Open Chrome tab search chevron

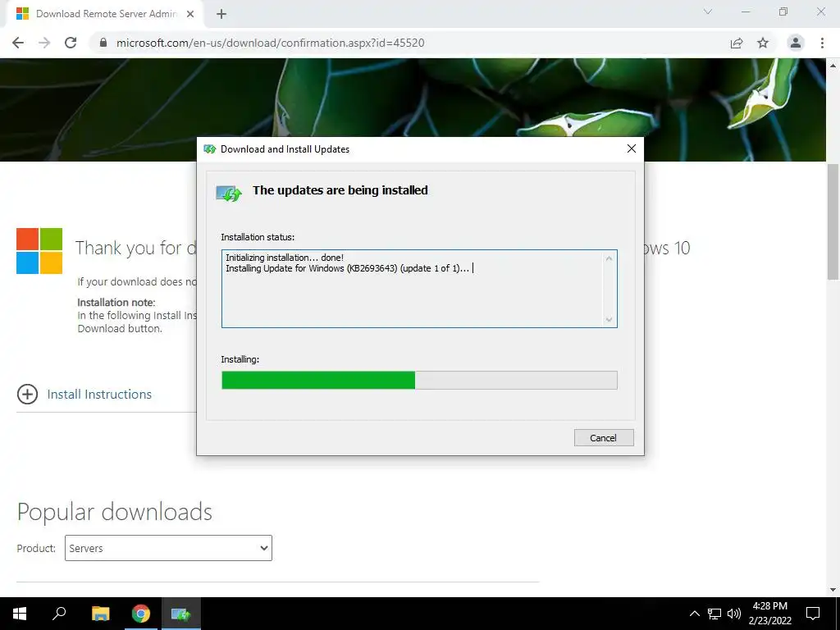click(708, 11)
